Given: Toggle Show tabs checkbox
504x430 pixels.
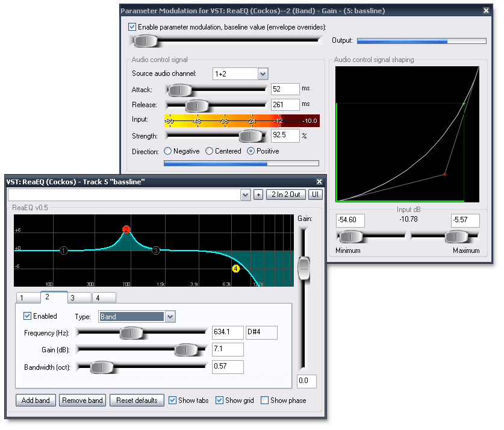Looking at the screenshot, I should coord(172,400).
